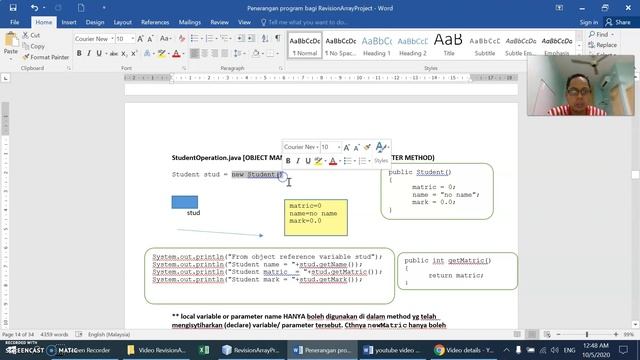Apply the Heading 1 style

coord(377,45)
